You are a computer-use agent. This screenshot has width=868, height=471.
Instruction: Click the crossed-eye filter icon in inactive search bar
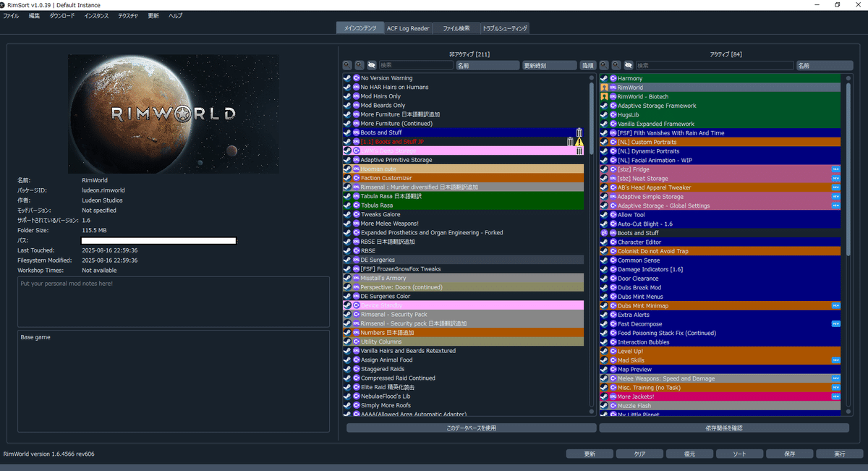[372, 64]
